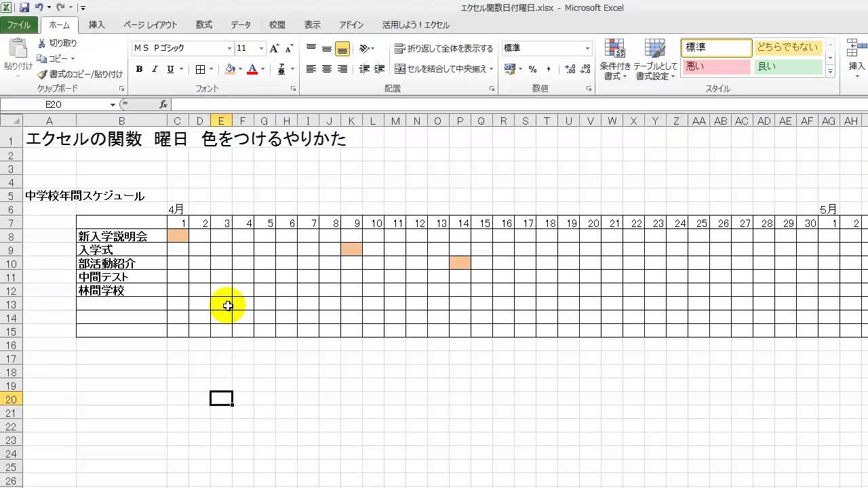Switch to 挿入 ribbon tab
The image size is (868, 488).
pos(97,25)
